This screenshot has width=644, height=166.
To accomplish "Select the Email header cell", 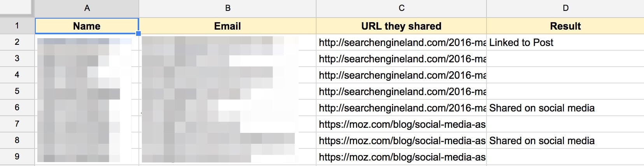I will [x=227, y=26].
